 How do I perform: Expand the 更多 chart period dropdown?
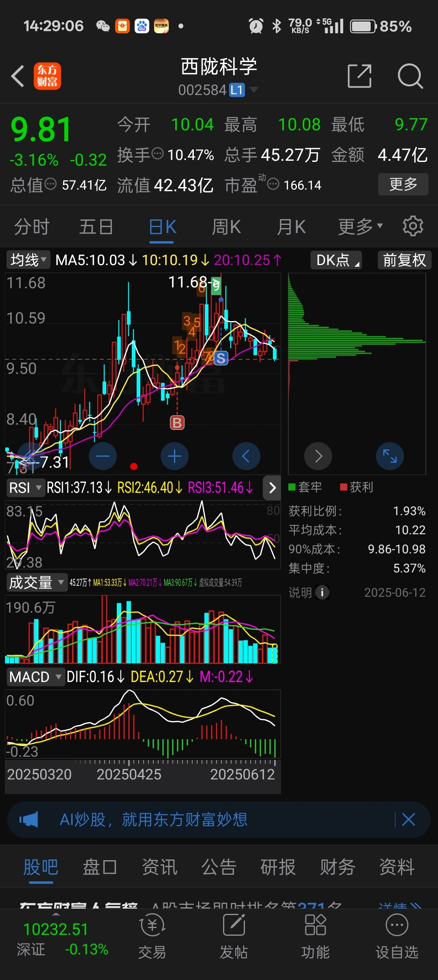(x=361, y=227)
